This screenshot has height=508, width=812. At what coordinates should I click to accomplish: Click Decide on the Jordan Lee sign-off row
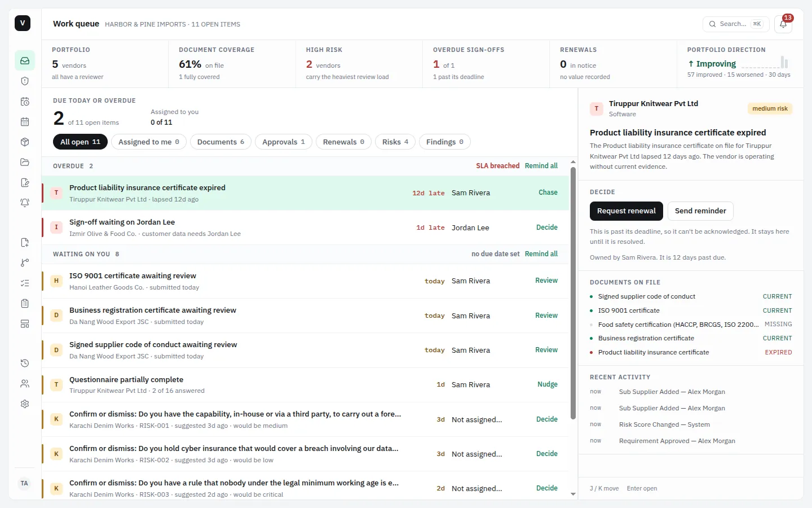point(547,227)
